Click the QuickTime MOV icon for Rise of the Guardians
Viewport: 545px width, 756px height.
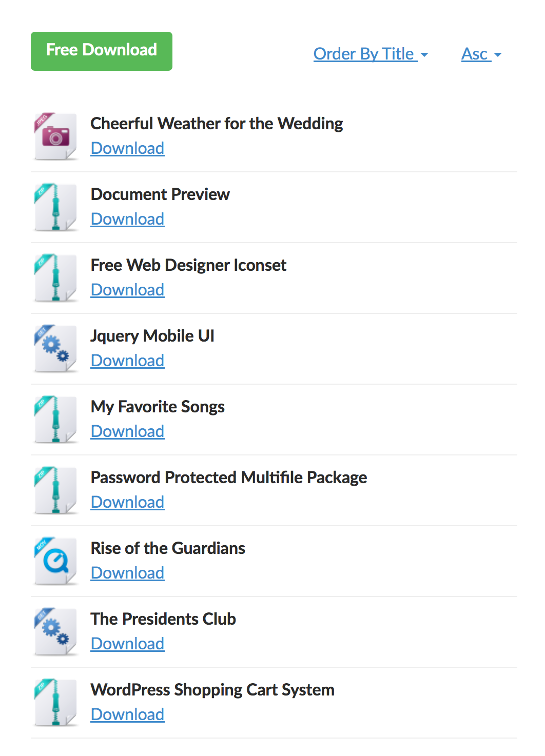click(56, 561)
